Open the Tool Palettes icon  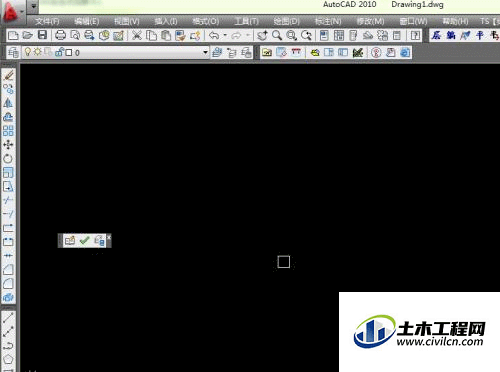[x=353, y=35]
